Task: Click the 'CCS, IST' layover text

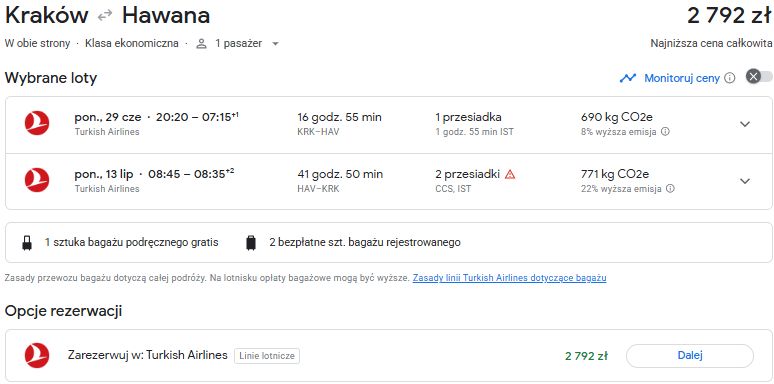Action: pyautogui.click(x=453, y=189)
